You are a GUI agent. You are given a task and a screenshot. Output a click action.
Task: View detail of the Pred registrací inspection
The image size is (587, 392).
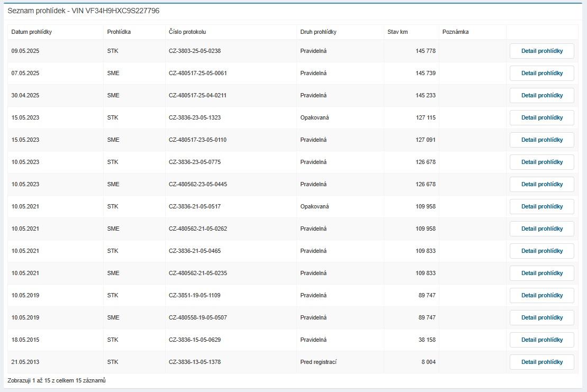[541, 362]
